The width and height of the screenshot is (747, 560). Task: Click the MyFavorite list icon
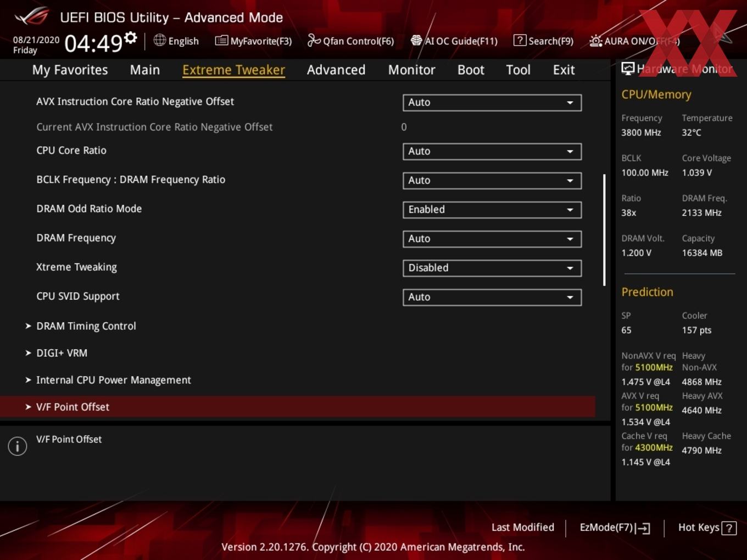221,40
